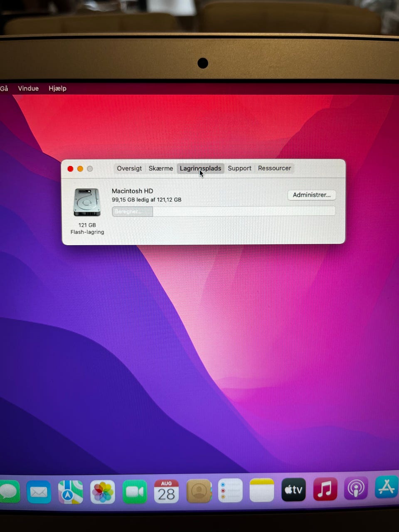Open Podcasts from the Dock
Image resolution: width=399 pixels, height=532 pixels.
[356, 488]
